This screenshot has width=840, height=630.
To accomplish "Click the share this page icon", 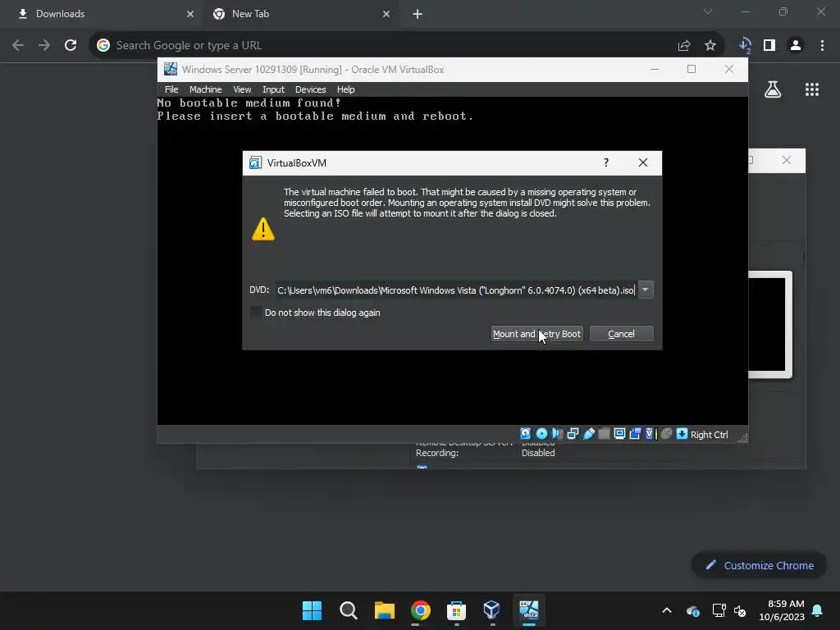I will [684, 46].
